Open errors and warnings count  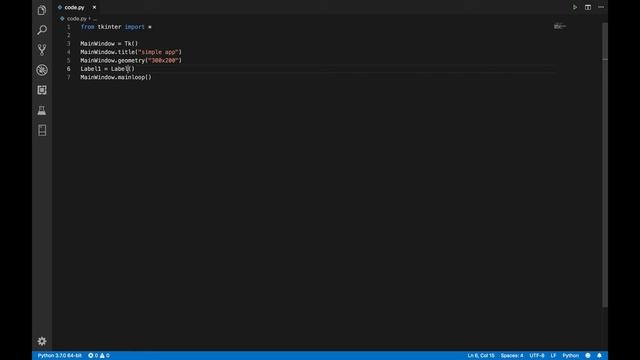point(99,356)
